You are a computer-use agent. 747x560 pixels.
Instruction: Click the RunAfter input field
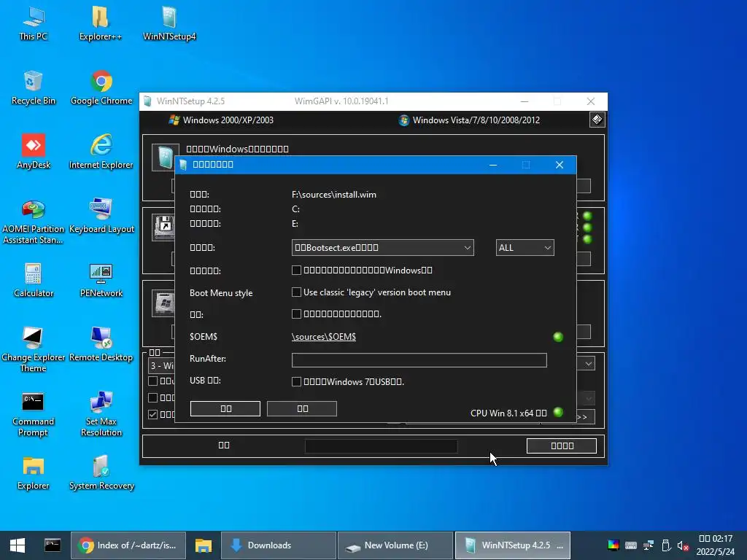click(x=419, y=360)
